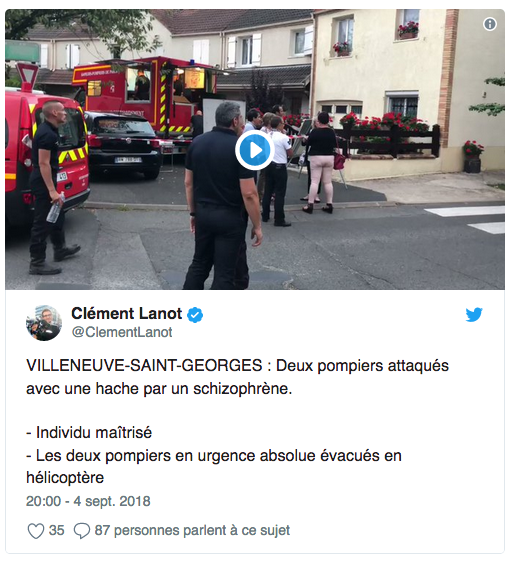The image size is (514, 562).
Task: Visit the @ClementLanot handle link
Action: tap(122, 332)
